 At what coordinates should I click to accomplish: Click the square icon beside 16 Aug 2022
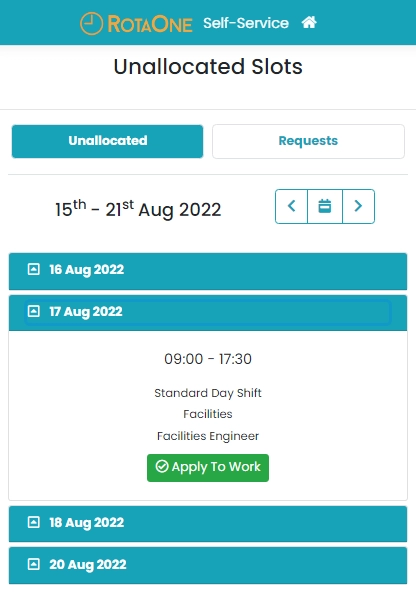[x=34, y=269]
